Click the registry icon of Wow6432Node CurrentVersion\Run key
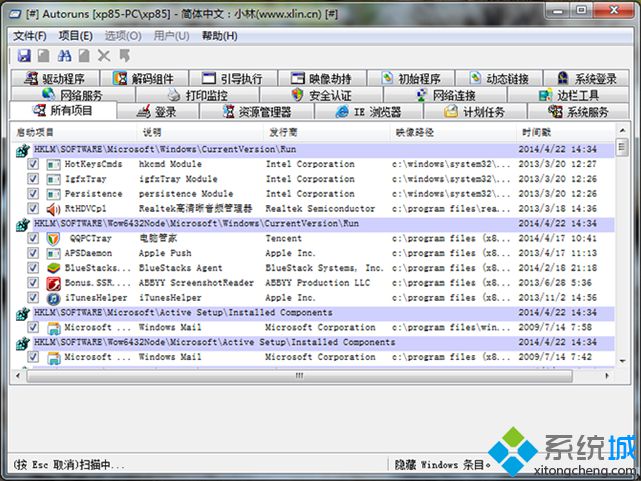641x481 pixels. 23,224
